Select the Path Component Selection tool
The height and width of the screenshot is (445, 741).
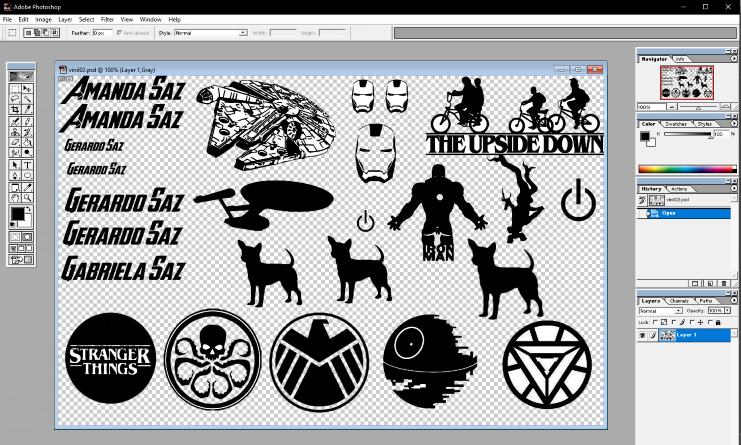(15, 164)
